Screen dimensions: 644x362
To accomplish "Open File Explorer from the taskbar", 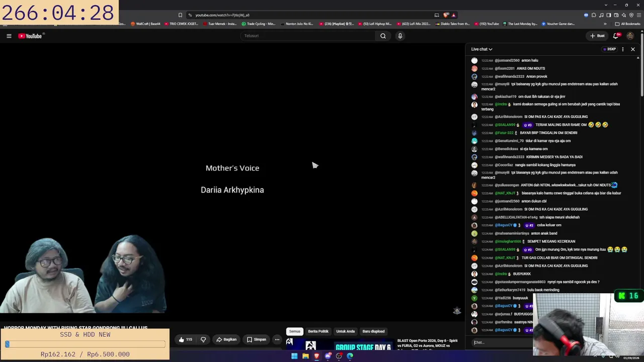I will (305, 356).
